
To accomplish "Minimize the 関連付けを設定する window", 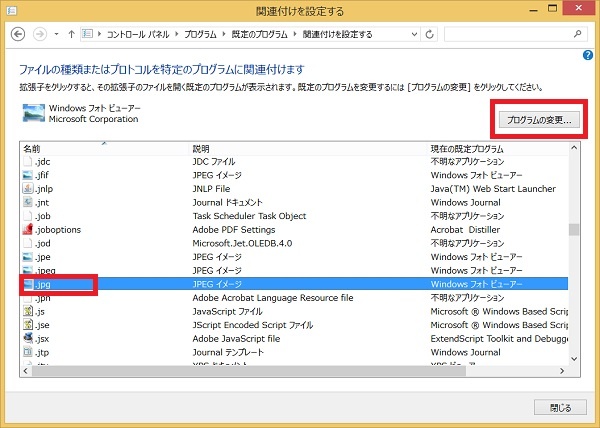I will pos(534,10).
